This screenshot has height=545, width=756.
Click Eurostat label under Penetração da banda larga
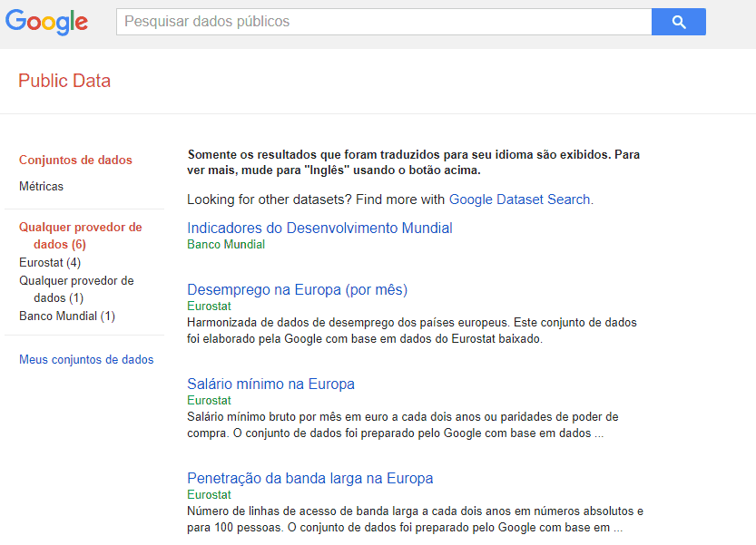(210, 495)
